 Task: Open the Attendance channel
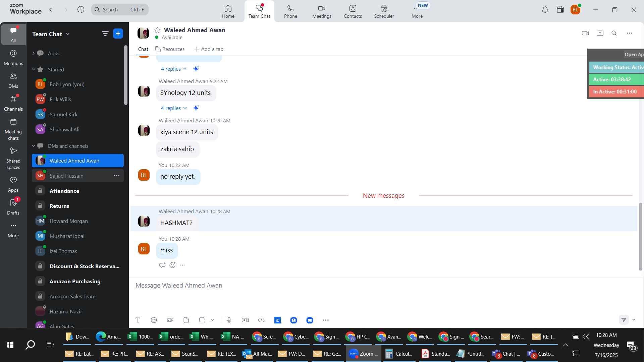pyautogui.click(x=78, y=191)
